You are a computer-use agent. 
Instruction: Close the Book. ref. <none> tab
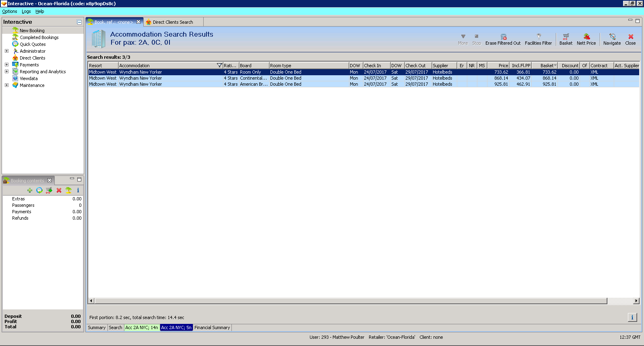pyautogui.click(x=138, y=22)
